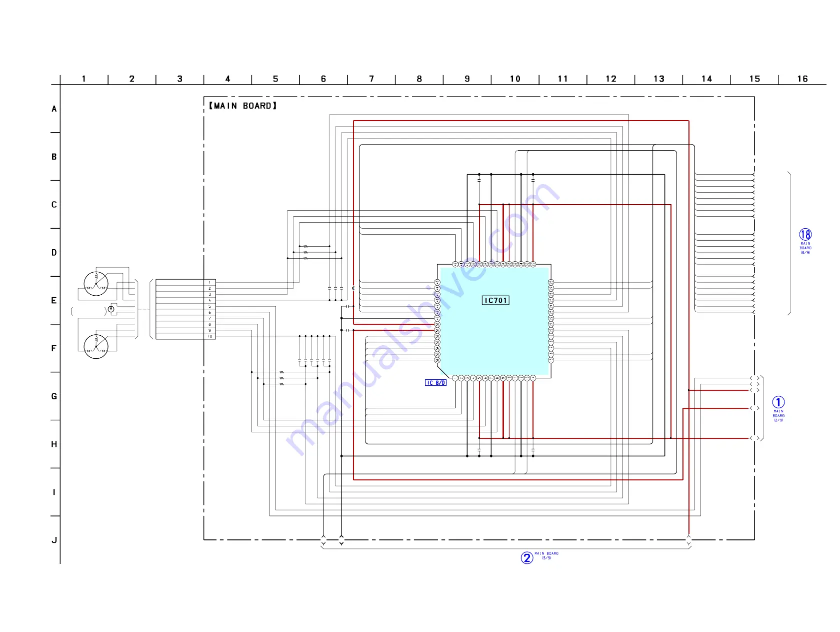
Task: Select connector pin 1 row
Action: (185, 282)
